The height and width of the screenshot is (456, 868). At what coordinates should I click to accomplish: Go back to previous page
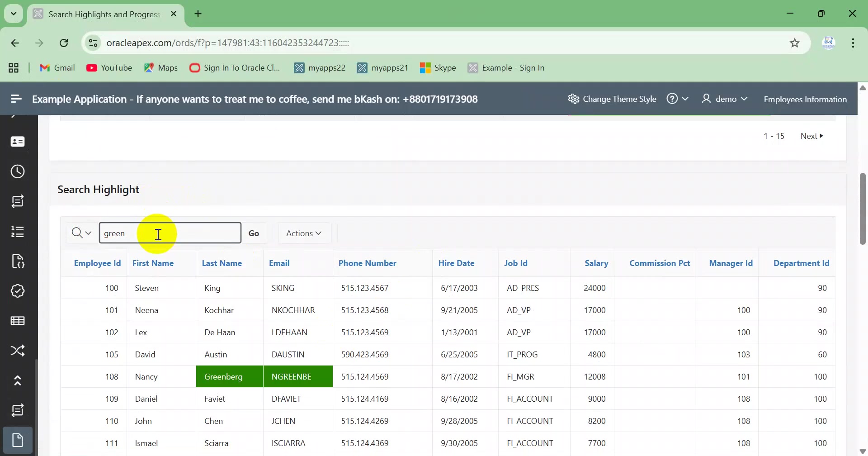click(15, 43)
